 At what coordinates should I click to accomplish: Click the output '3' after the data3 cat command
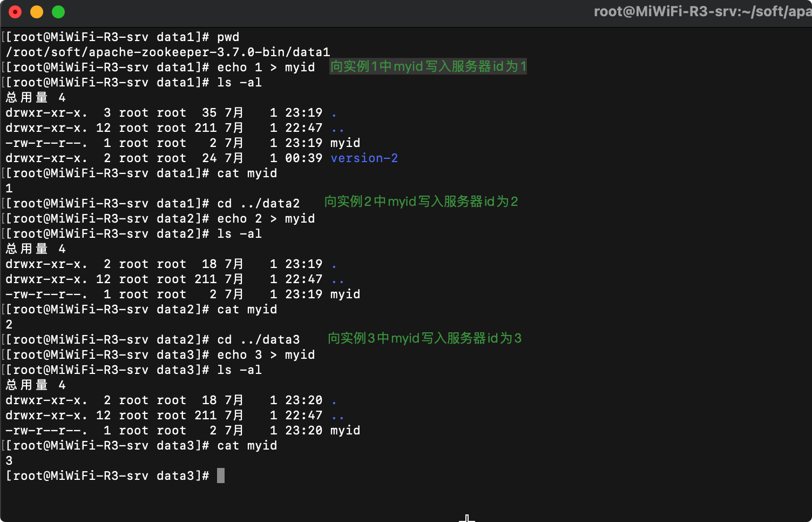(x=9, y=461)
